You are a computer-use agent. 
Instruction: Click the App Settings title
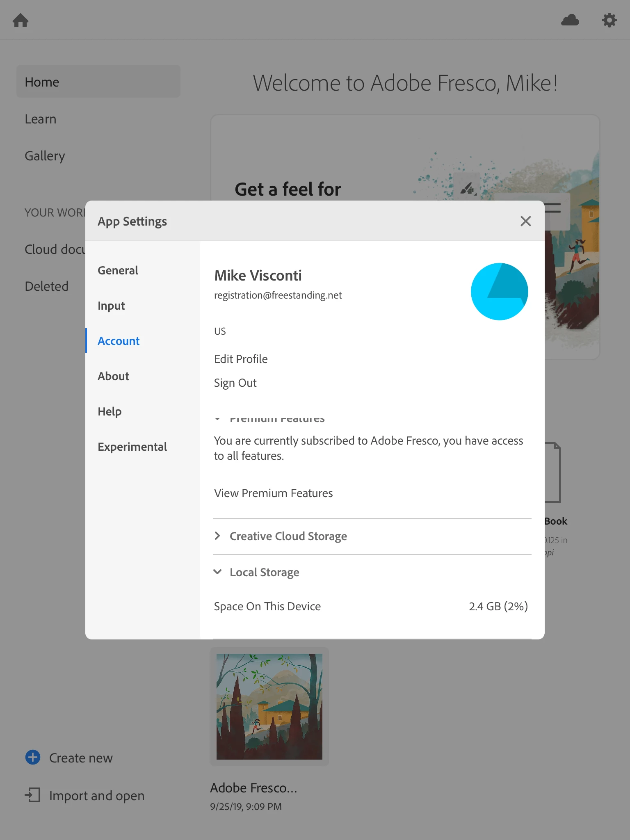132,221
